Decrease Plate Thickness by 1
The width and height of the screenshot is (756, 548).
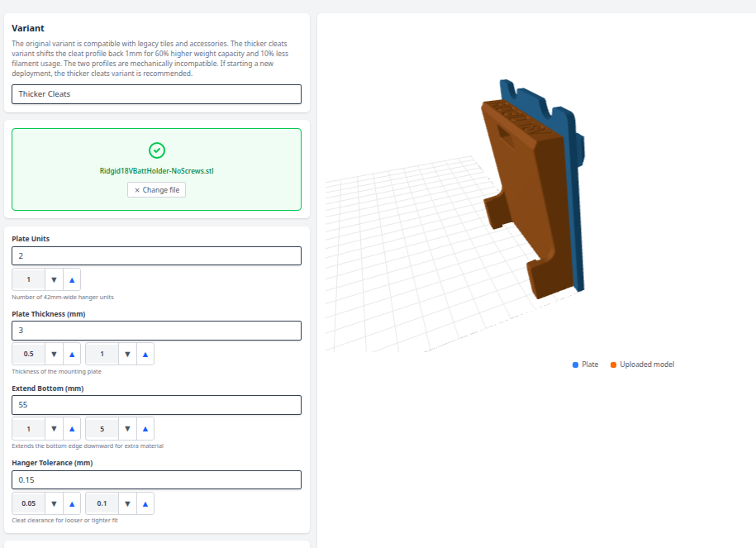pyautogui.click(x=127, y=354)
